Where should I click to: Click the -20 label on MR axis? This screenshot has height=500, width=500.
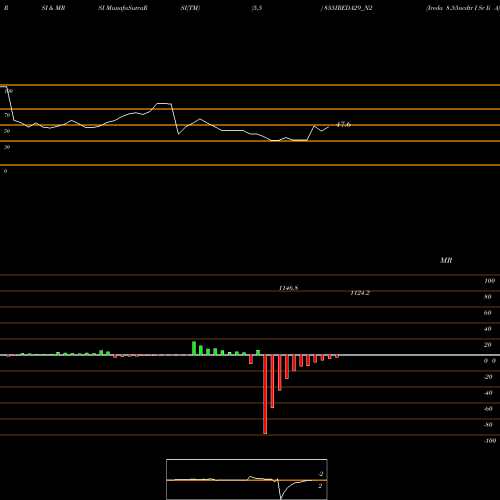click(488, 377)
